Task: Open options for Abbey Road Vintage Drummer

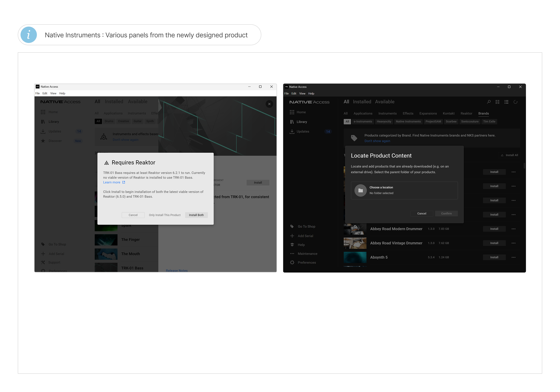Action: coord(513,243)
